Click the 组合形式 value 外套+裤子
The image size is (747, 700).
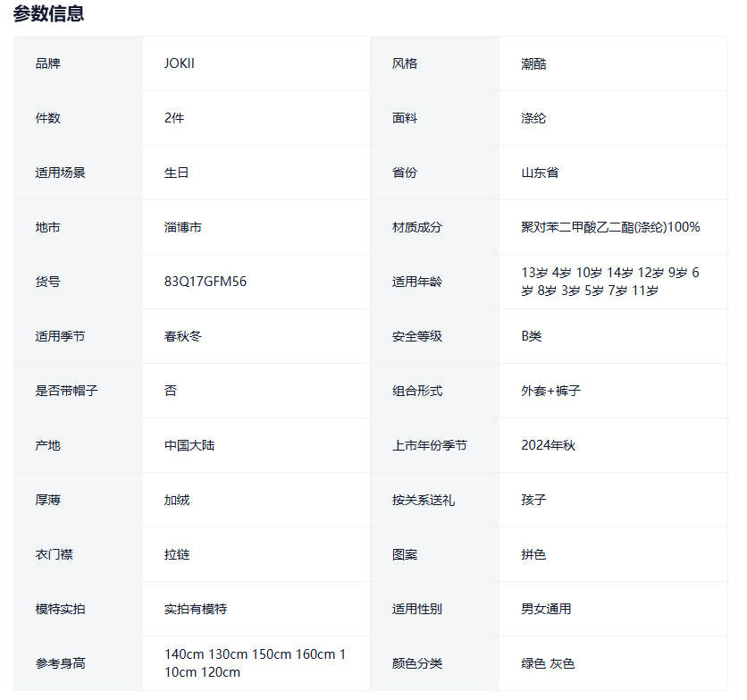(550, 391)
